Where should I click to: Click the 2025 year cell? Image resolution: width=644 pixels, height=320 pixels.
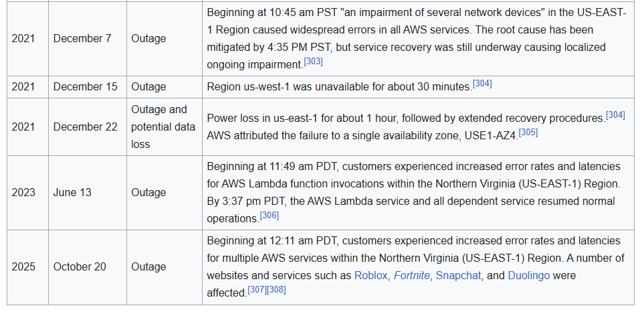click(x=23, y=266)
